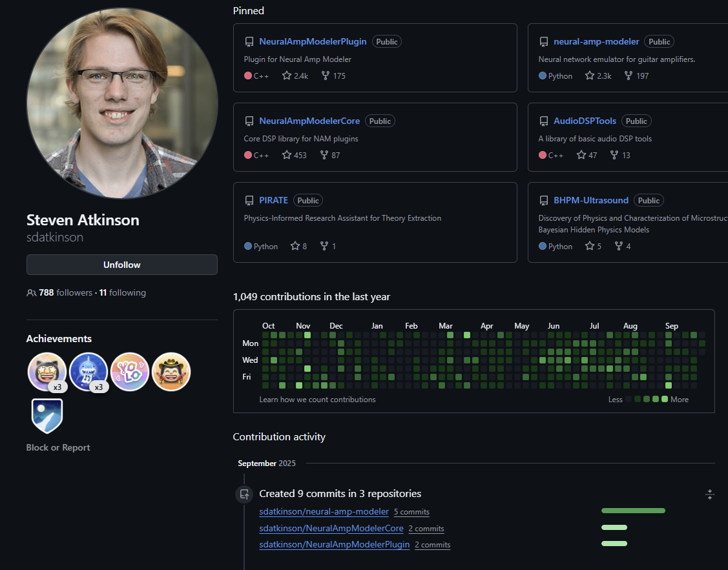Open the neural-amp-modeler pinned repository link
728x570 pixels.
click(x=596, y=42)
